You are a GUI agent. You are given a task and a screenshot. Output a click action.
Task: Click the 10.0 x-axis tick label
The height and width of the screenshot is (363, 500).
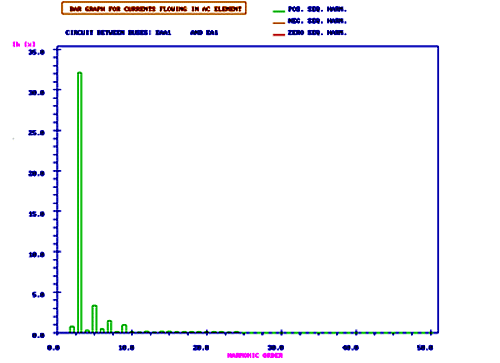point(126,348)
